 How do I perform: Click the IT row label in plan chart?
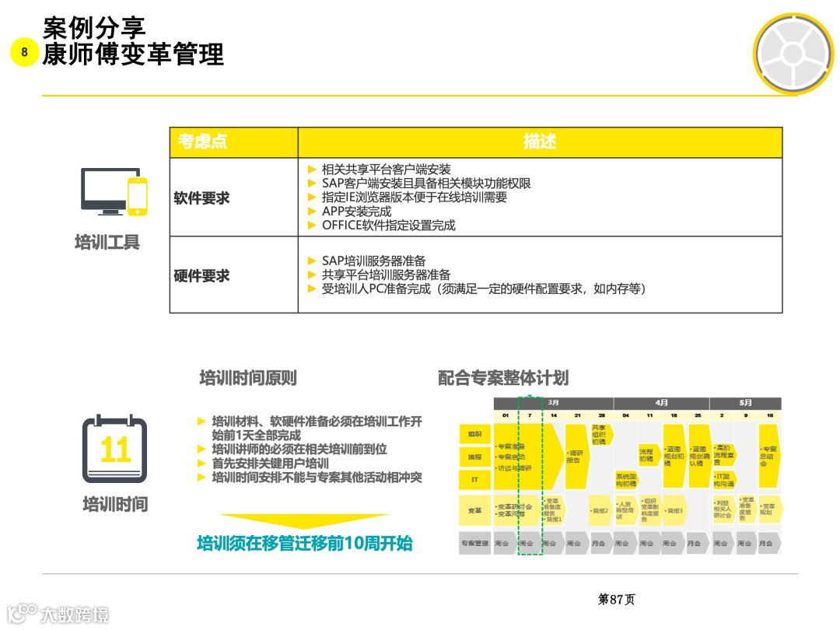[474, 480]
